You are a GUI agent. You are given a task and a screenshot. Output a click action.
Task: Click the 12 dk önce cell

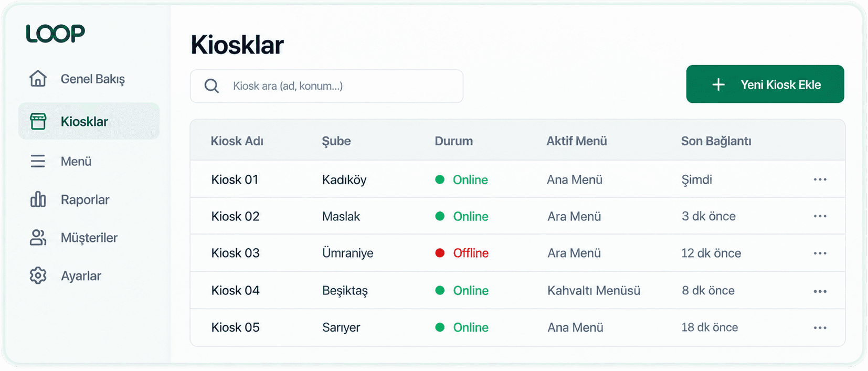click(x=711, y=253)
